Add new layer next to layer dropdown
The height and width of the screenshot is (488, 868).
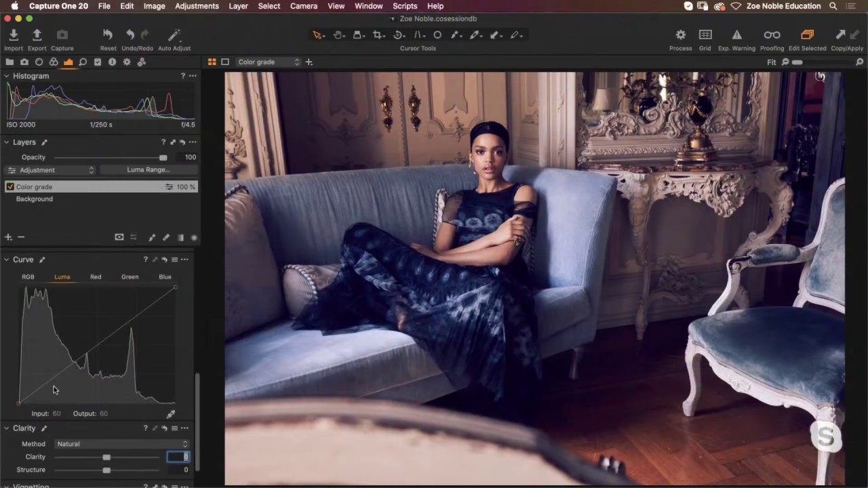[309, 62]
